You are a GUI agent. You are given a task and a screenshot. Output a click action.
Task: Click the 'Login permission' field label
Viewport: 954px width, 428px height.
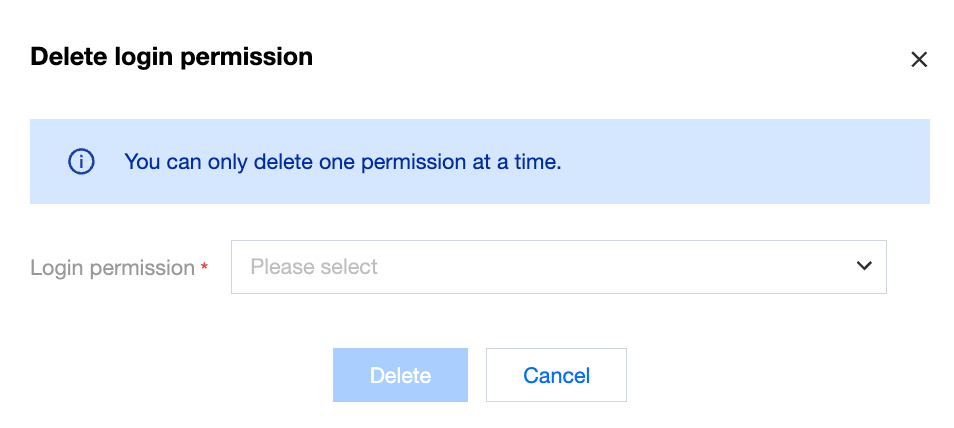pyautogui.click(x=112, y=268)
